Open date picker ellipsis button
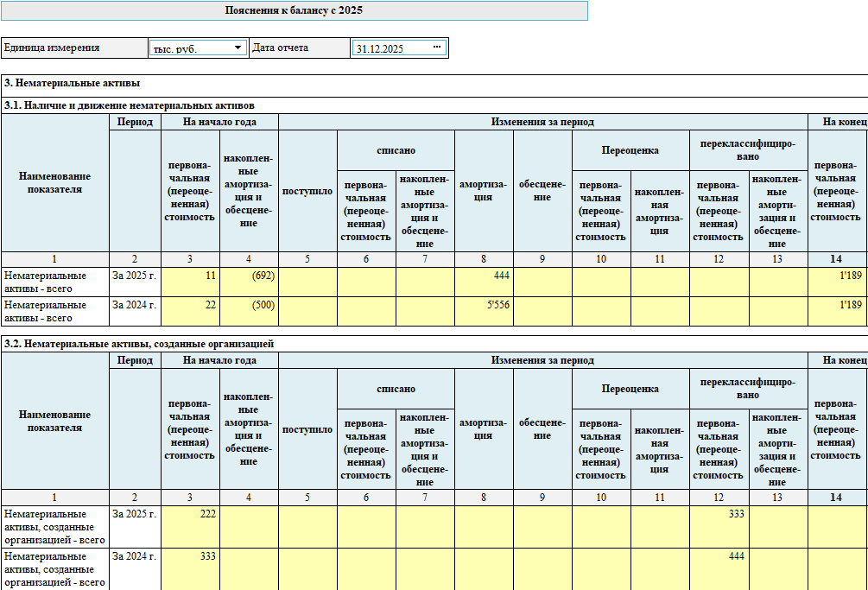Image resolution: width=868 pixels, height=590 pixels. 437,48
